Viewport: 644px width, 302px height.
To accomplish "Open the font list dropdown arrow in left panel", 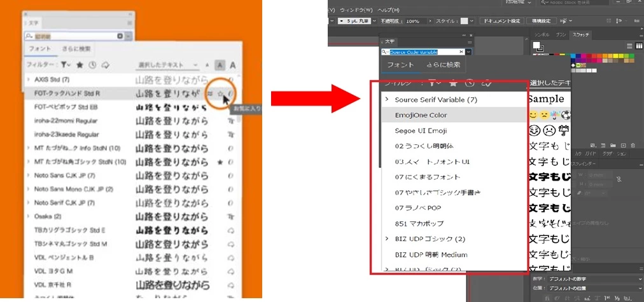I will point(129,36).
